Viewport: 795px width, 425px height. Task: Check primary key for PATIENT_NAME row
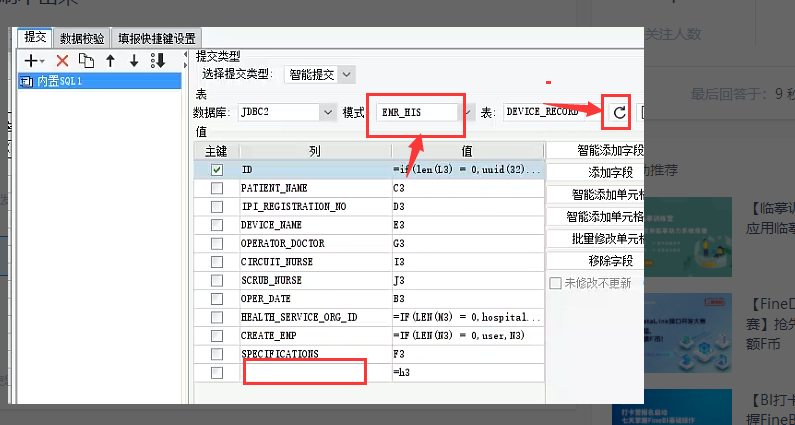click(x=217, y=188)
